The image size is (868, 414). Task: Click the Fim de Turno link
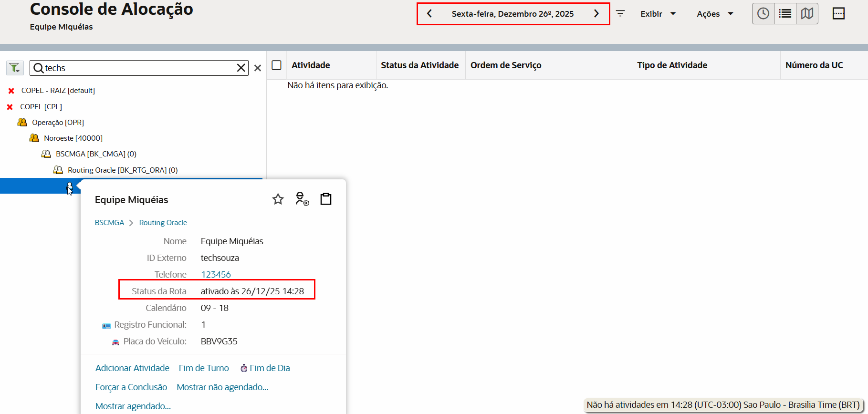pyautogui.click(x=204, y=368)
